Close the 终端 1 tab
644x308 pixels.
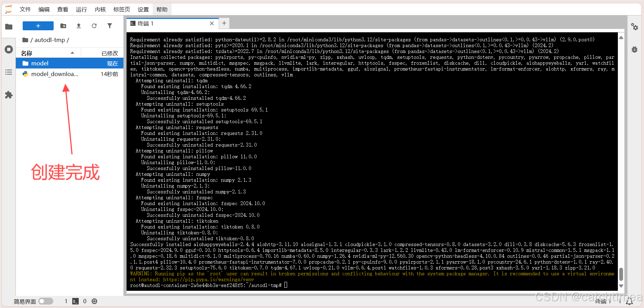tap(212, 23)
